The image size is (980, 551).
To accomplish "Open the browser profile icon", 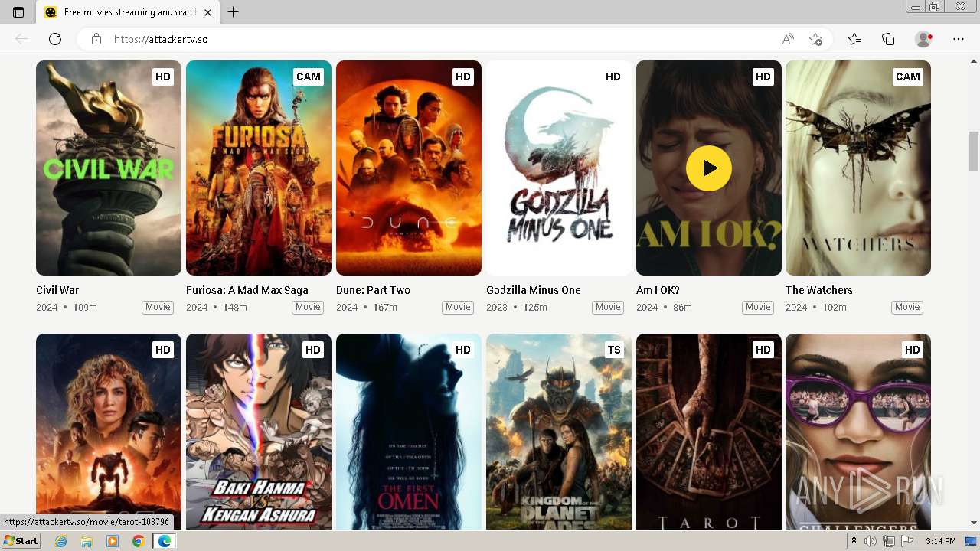I will click(x=924, y=39).
